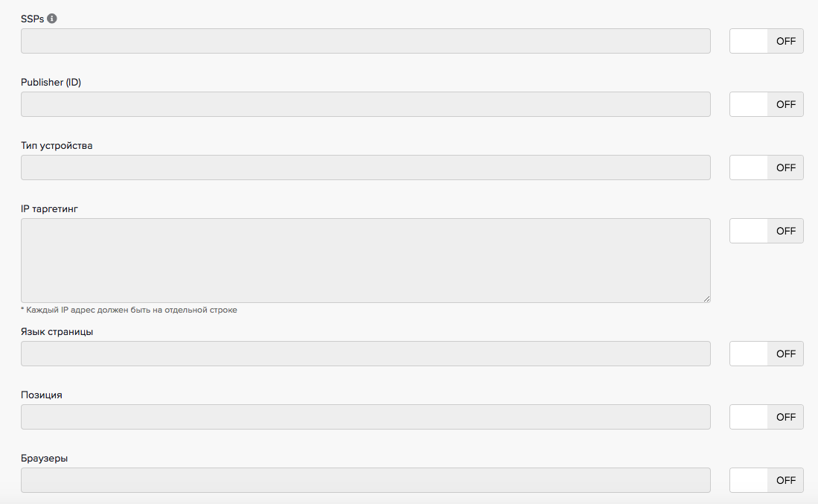Click the Браузеры label text
The image size is (818, 504).
click(45, 459)
